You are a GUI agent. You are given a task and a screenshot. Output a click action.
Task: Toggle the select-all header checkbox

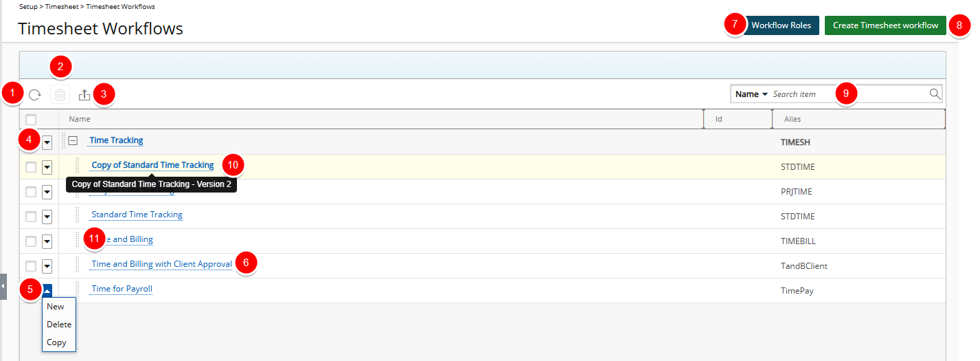[x=31, y=120]
